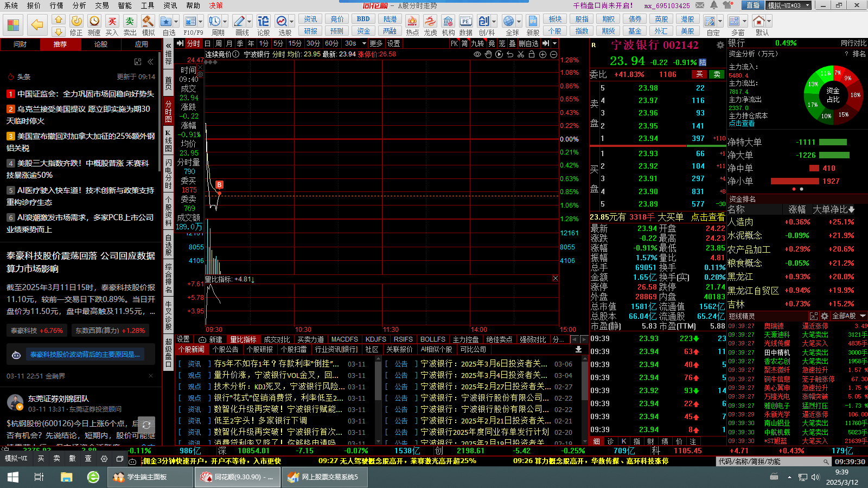Click the 港股 Hong Kong stocks button
Viewport: 868px width, 488px height.
tap(687, 20)
